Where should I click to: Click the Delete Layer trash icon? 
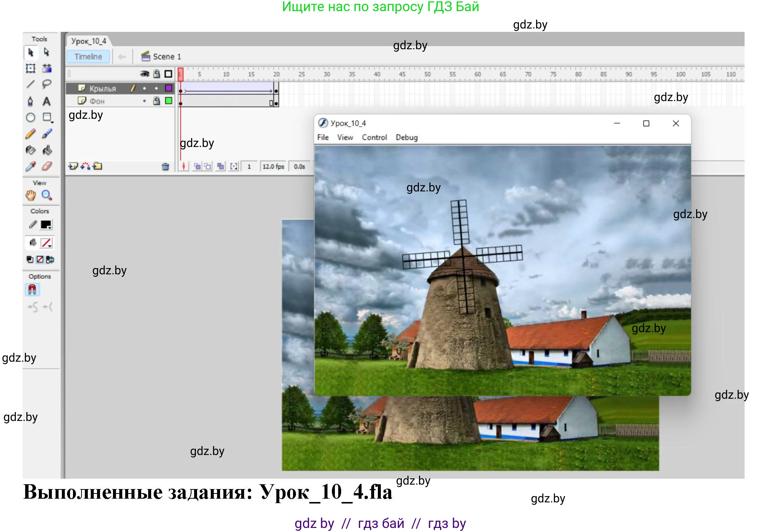tap(165, 167)
